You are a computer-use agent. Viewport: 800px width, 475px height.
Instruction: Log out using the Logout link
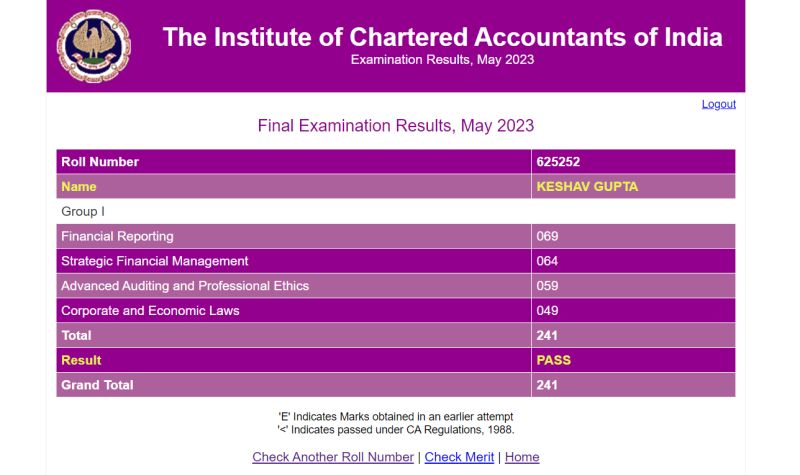pyautogui.click(x=718, y=104)
